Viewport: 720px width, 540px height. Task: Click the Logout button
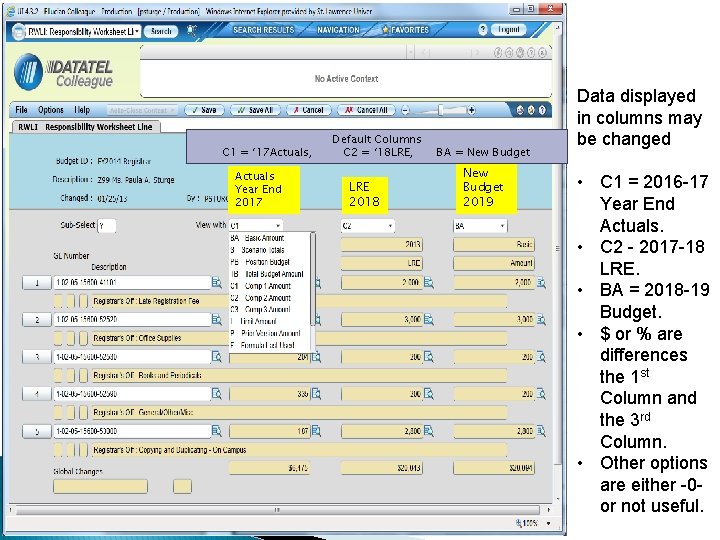pos(508,30)
